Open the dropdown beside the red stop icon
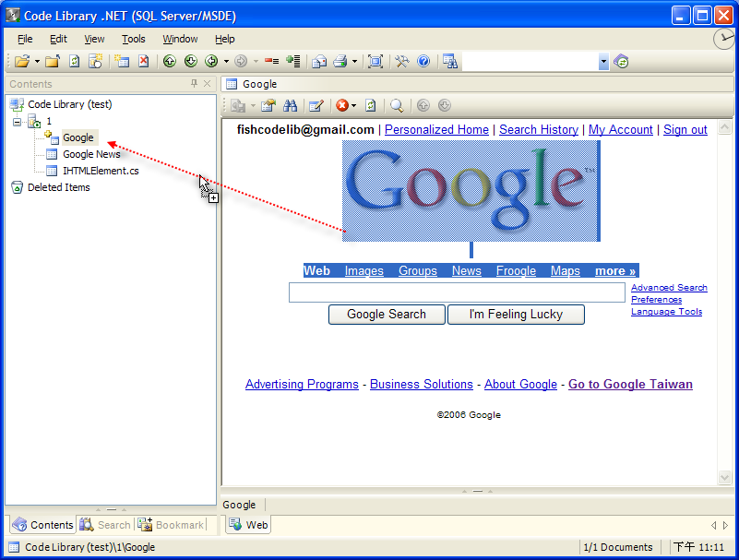 (x=354, y=105)
